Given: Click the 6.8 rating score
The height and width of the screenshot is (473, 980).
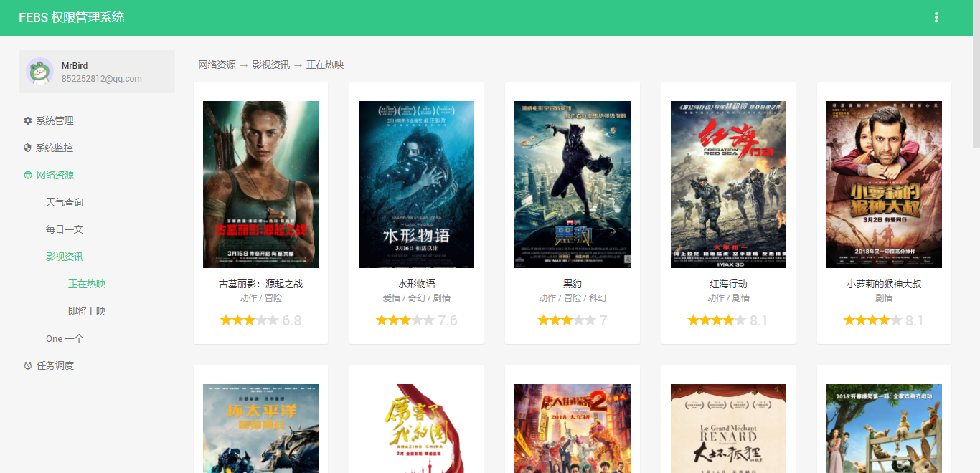Looking at the screenshot, I should click(292, 320).
